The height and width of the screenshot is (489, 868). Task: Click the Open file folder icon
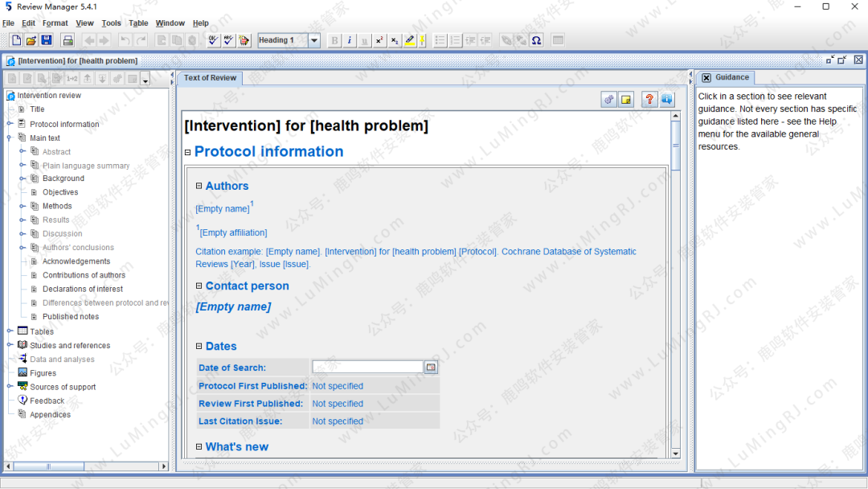click(31, 40)
